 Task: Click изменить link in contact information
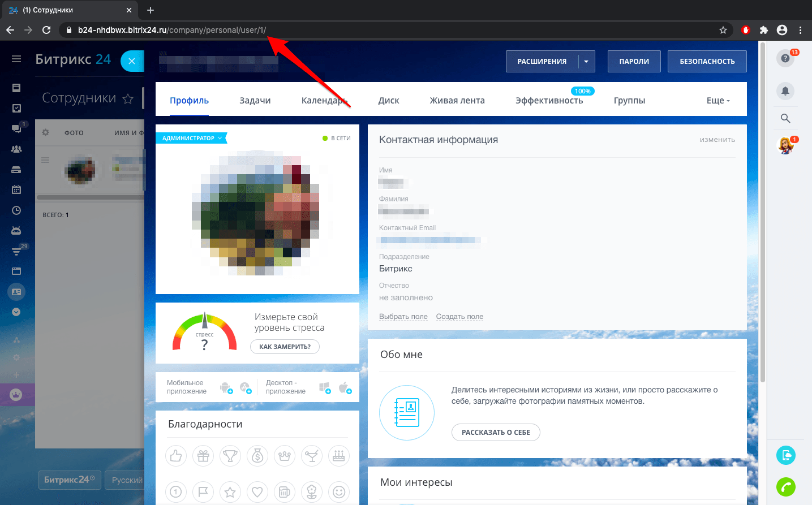point(718,140)
